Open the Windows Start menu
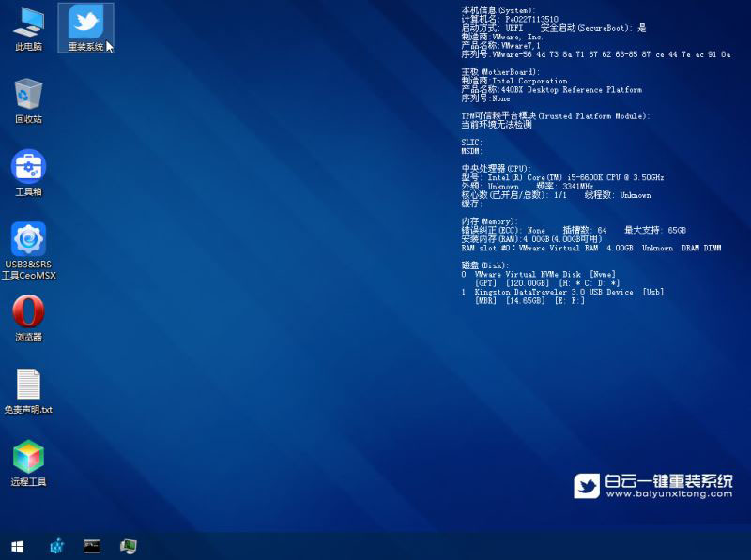The image size is (751, 560). [x=18, y=546]
